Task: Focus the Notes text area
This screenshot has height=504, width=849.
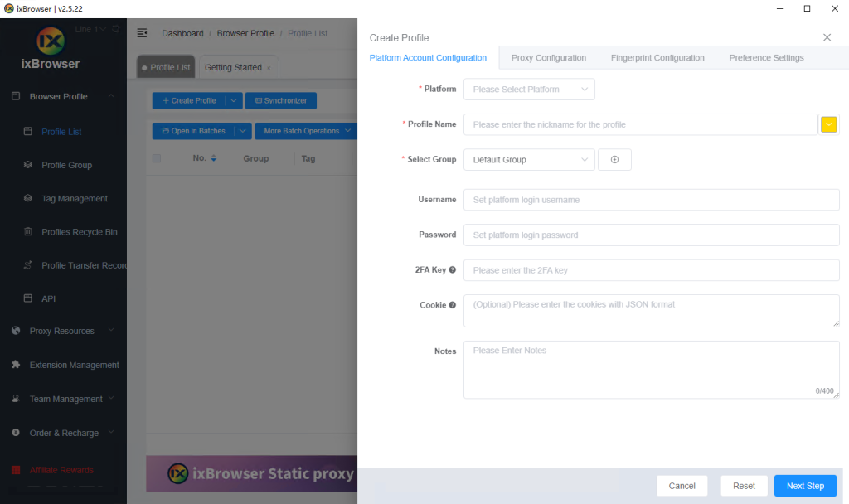Action: pyautogui.click(x=652, y=370)
